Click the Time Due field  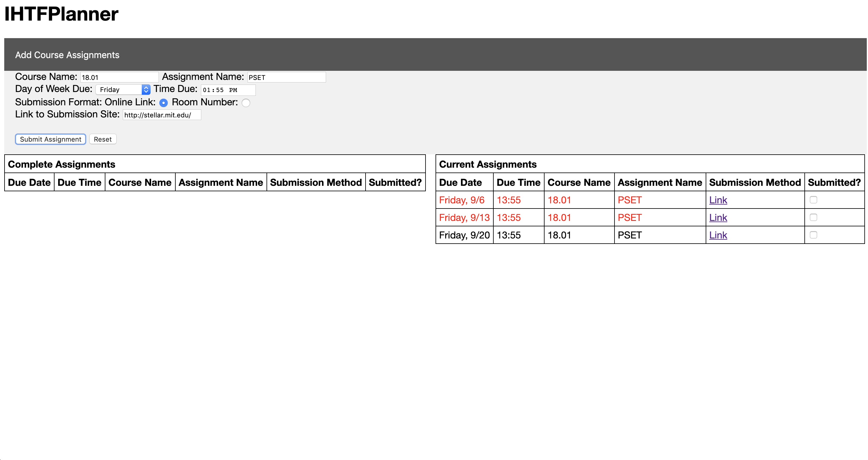point(228,90)
